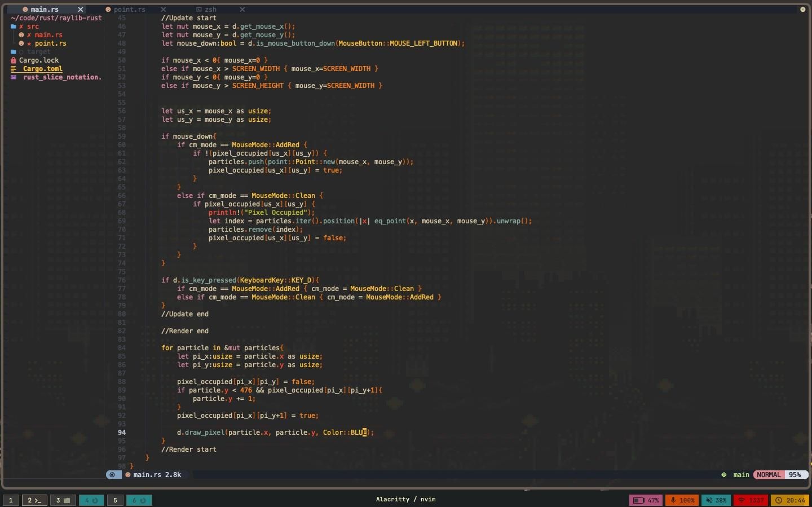Click the println!("Pixel Occupied") line

(262, 213)
